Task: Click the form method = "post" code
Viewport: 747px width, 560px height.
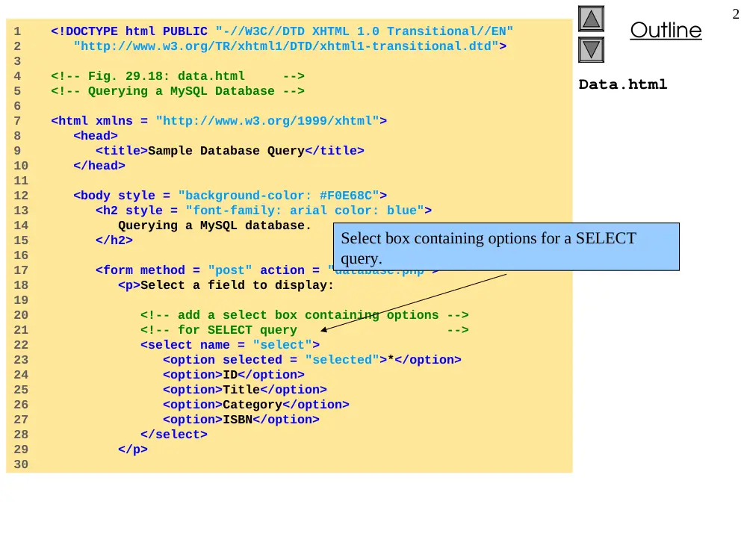Action: tap(173, 270)
